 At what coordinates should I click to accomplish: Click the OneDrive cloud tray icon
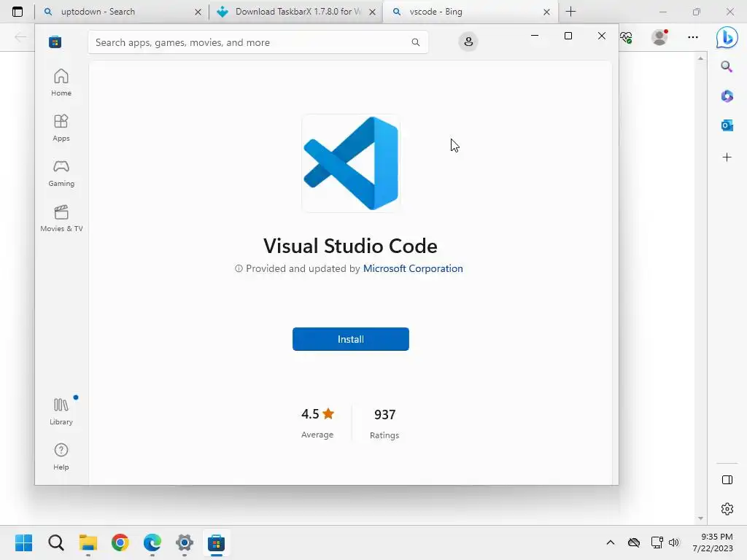coord(634,542)
